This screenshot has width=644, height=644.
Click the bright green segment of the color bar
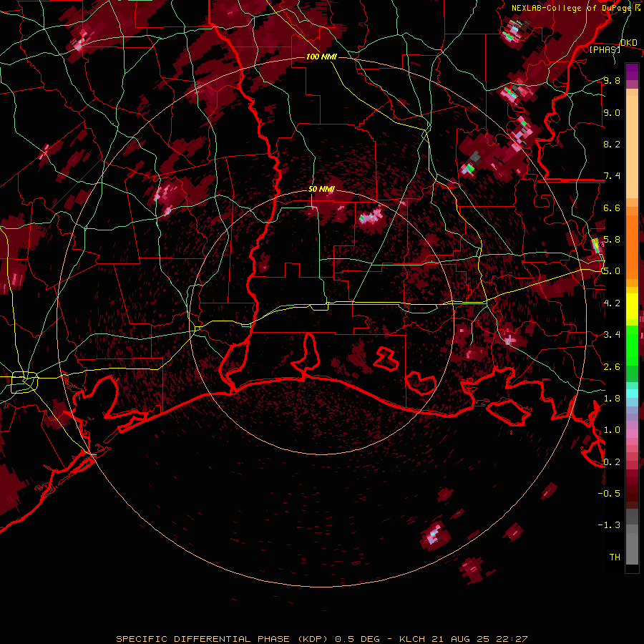click(x=632, y=345)
